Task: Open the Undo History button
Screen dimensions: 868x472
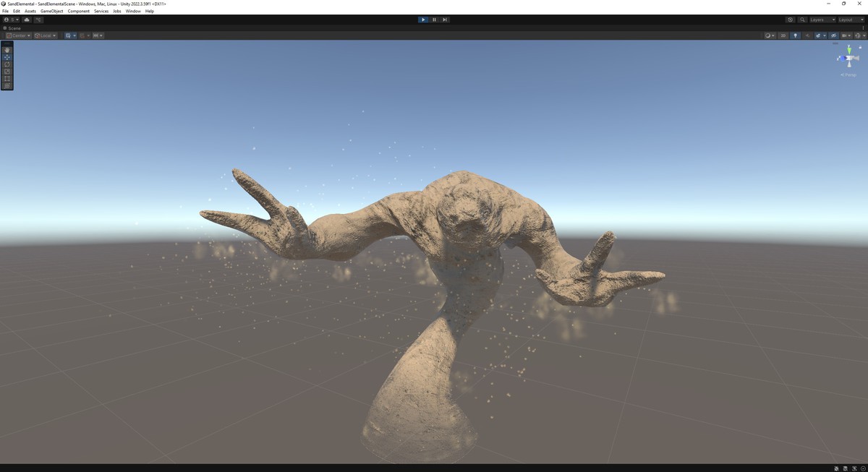Action: 790,20
